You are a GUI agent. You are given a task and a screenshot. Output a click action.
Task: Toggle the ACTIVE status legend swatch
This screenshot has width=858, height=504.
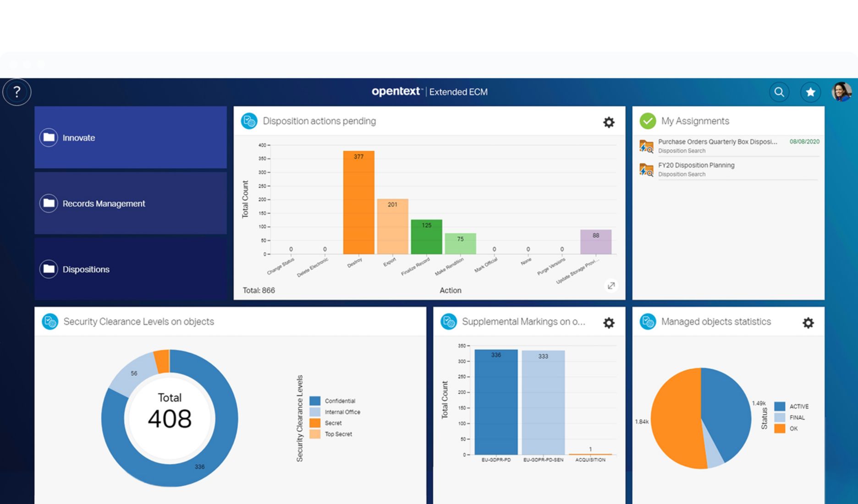pos(779,406)
